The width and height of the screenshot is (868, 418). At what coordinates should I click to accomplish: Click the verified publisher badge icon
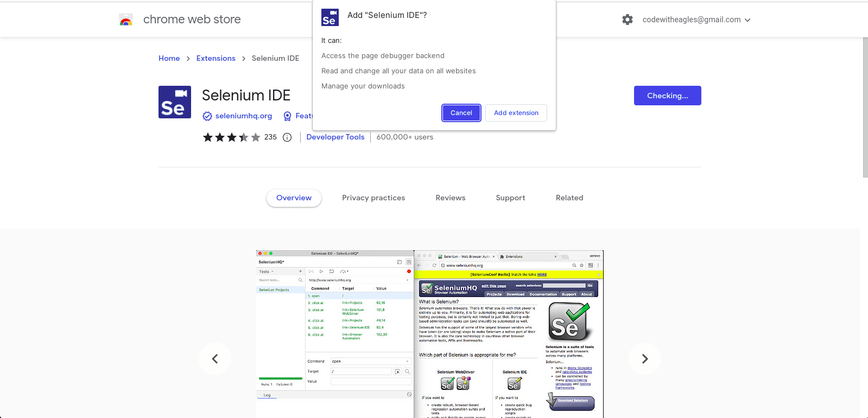pyautogui.click(x=207, y=116)
